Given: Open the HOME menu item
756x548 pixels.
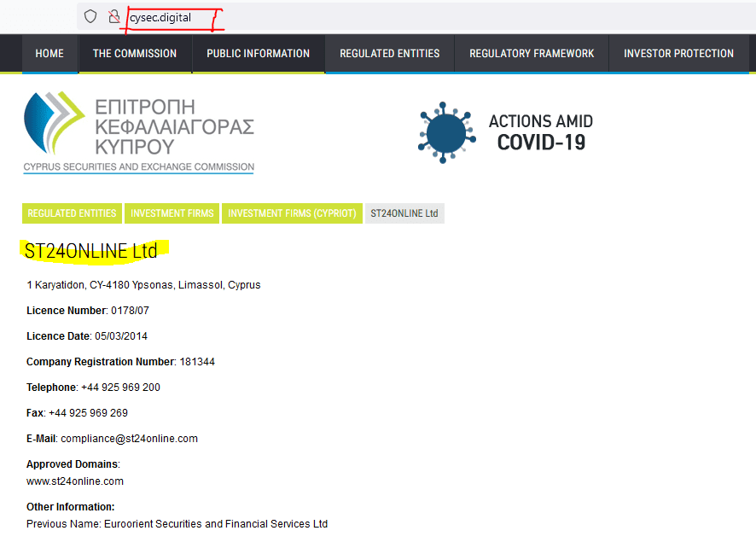Looking at the screenshot, I should [49, 54].
